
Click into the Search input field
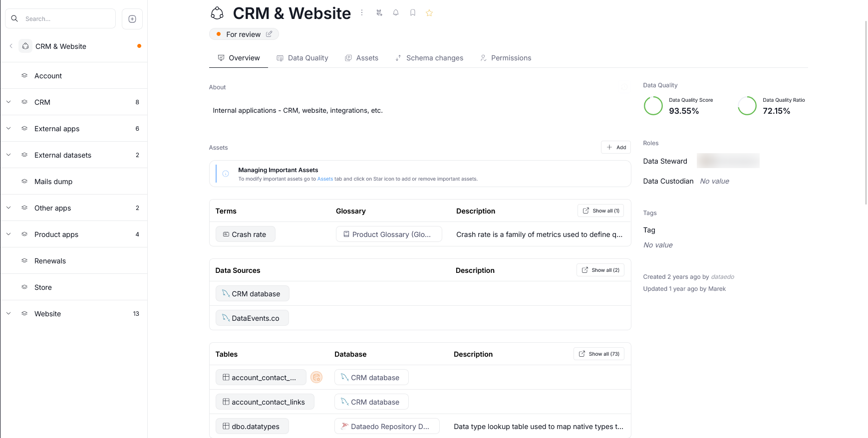67,19
